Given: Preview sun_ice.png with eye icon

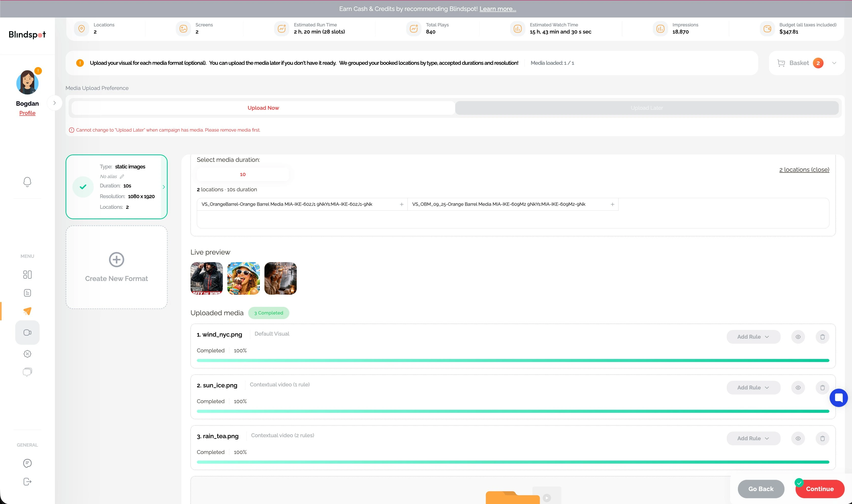Looking at the screenshot, I should pos(798,387).
